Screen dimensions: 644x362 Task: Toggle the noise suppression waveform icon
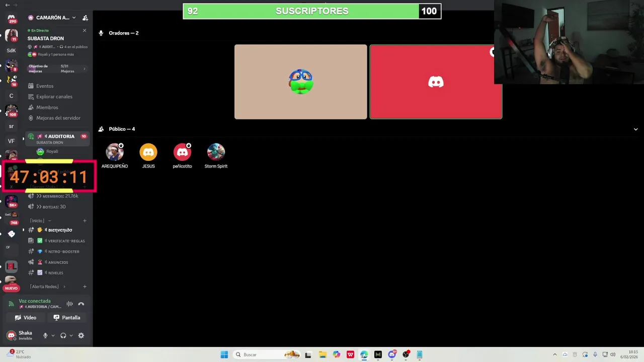(69, 304)
